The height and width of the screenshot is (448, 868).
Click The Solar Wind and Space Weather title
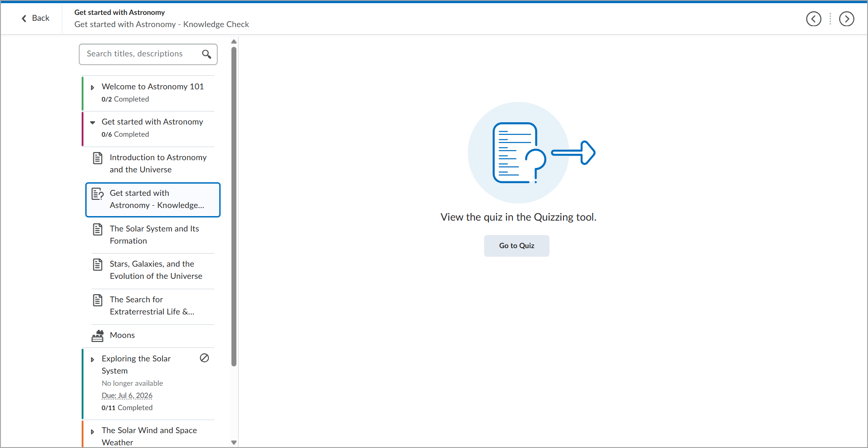(149, 436)
